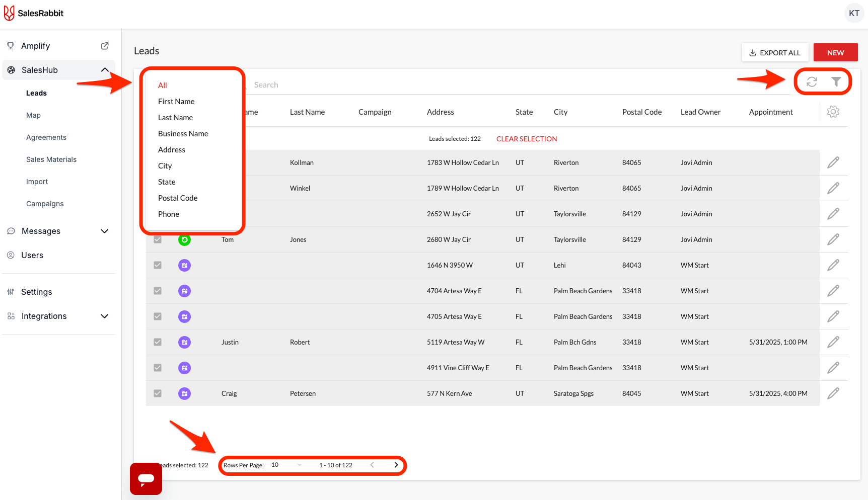Viewport: 868px width, 500px height.
Task: Edit Justin Robert lead pencil icon
Action: coord(833,342)
